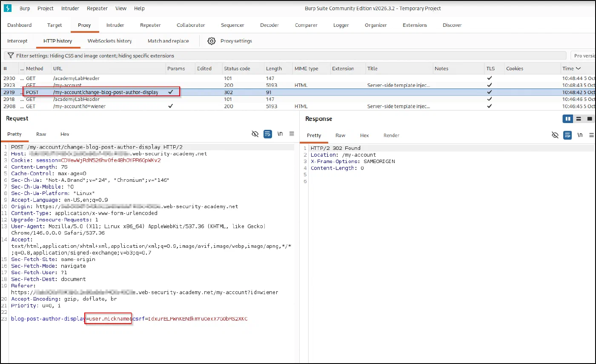Open the Burp menu
The image size is (596, 364).
(x=25, y=9)
